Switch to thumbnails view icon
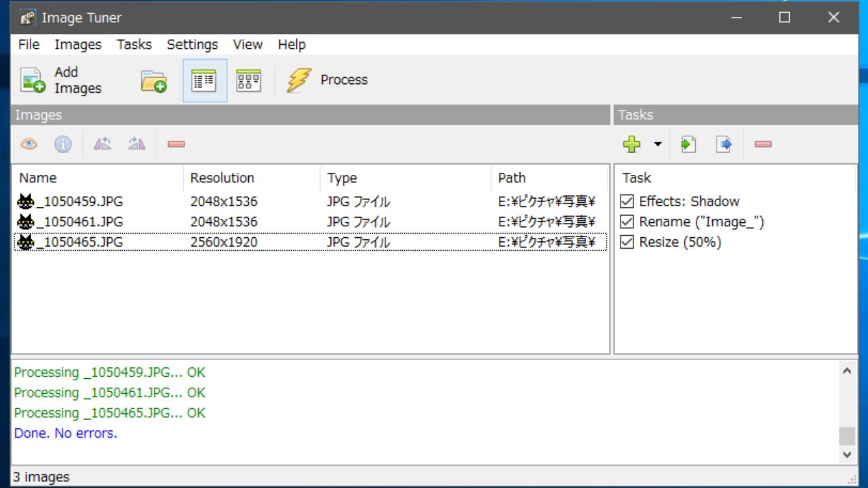 [249, 81]
